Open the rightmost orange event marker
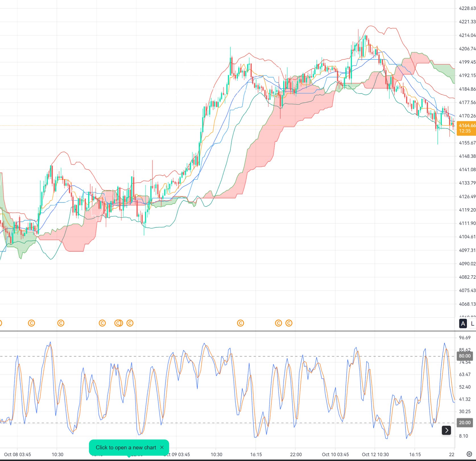The height and width of the screenshot is (461, 476). coord(289,323)
